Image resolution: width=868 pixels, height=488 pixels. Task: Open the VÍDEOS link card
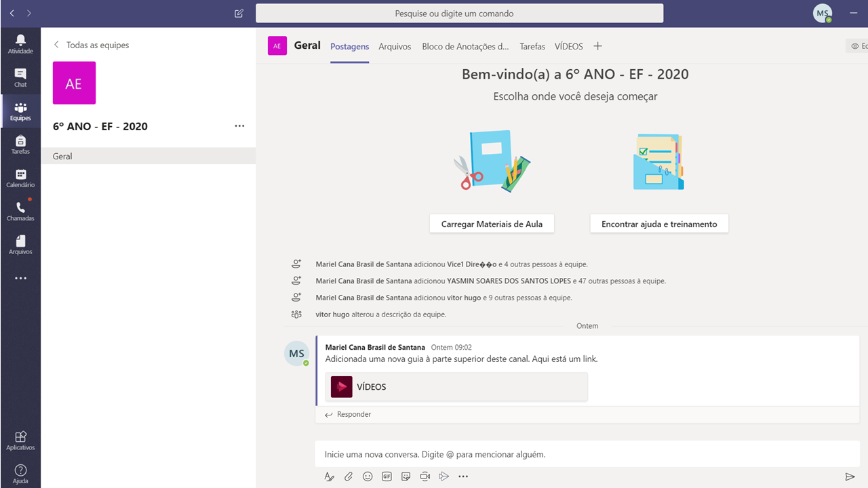point(456,387)
